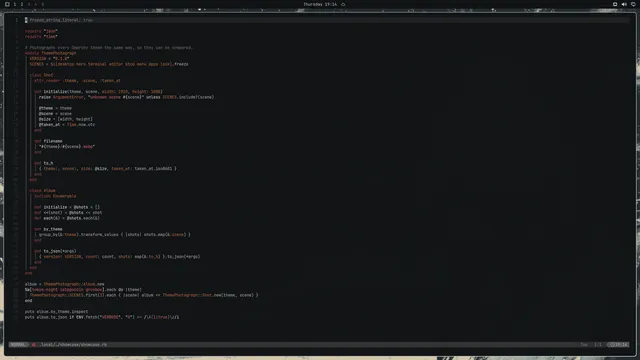This screenshot has width=640, height=360.
Task: Click the class Shot declaration
Action: point(41,75)
